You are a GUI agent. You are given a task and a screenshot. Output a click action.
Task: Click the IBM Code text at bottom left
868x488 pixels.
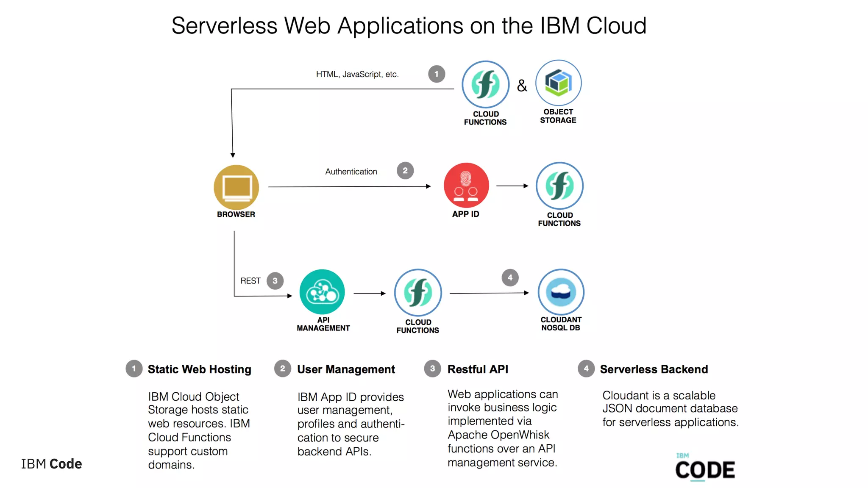click(51, 464)
